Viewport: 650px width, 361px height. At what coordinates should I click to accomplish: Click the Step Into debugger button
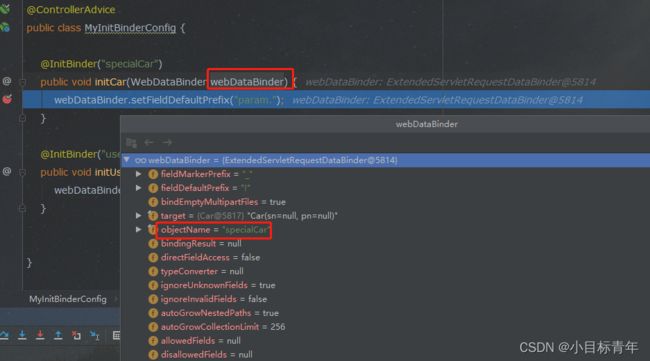pos(22,335)
